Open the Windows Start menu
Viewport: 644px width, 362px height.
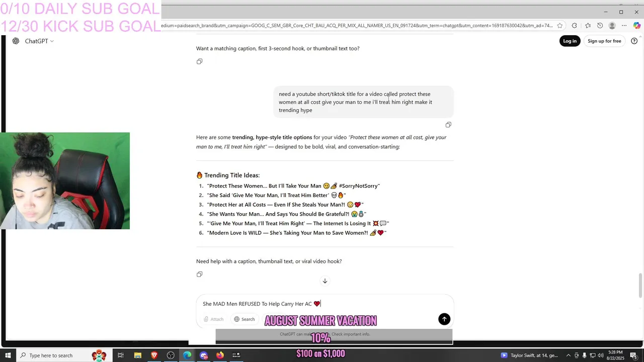8,355
